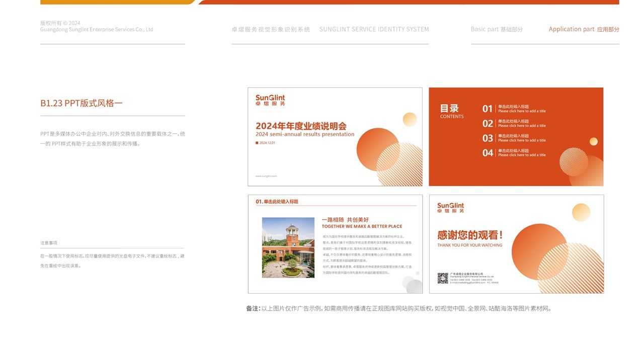This screenshot has width=644, height=362.
Task: Click the SunGlint logo on the thank-you slide
Action: point(450,208)
